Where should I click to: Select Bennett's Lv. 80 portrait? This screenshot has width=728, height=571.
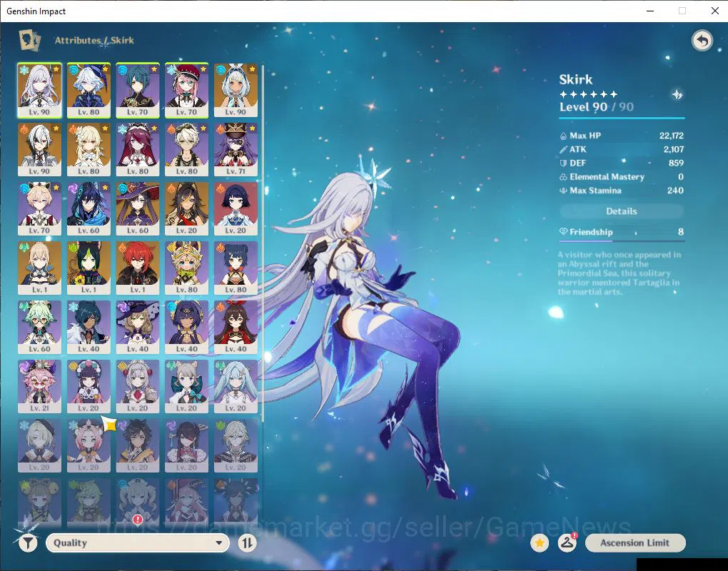(187, 149)
